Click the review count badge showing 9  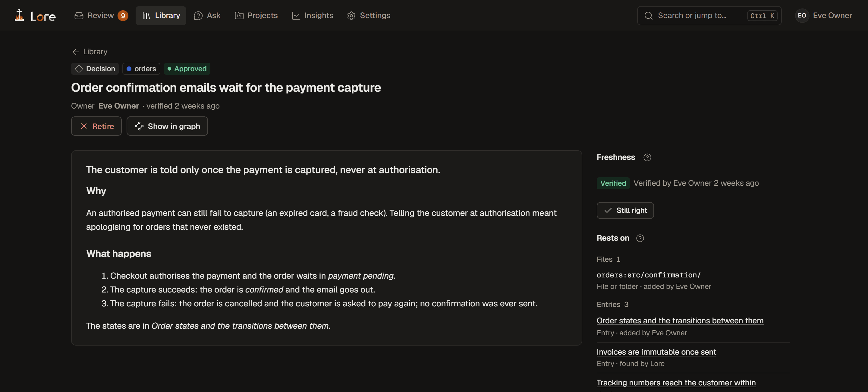point(123,15)
